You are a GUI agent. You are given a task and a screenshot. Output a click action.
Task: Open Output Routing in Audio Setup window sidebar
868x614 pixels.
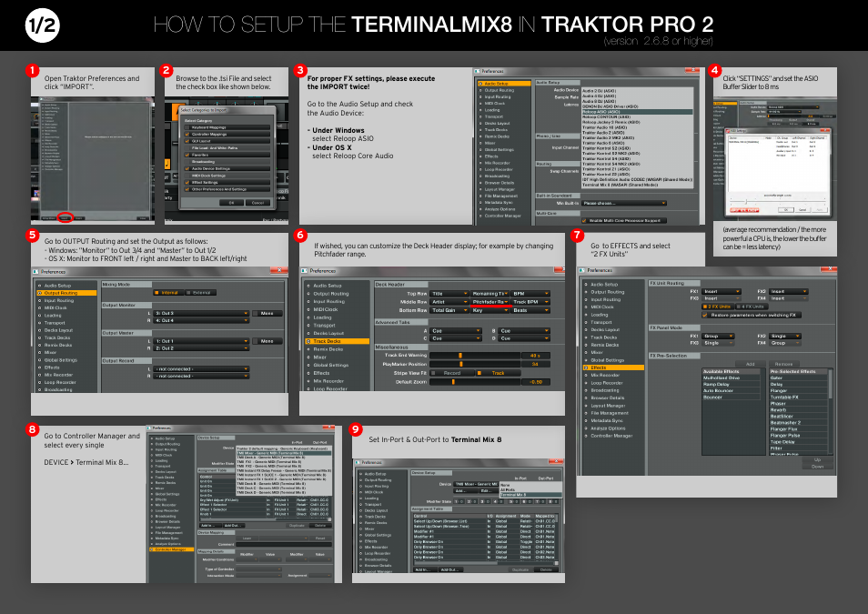[x=504, y=90]
